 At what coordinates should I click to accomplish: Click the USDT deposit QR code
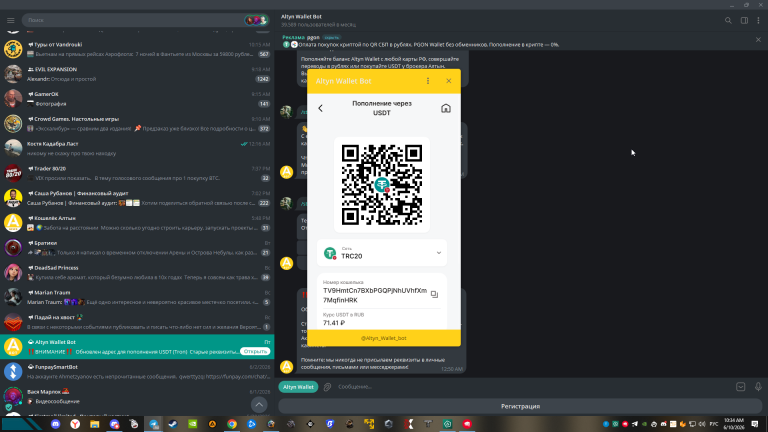coord(382,185)
